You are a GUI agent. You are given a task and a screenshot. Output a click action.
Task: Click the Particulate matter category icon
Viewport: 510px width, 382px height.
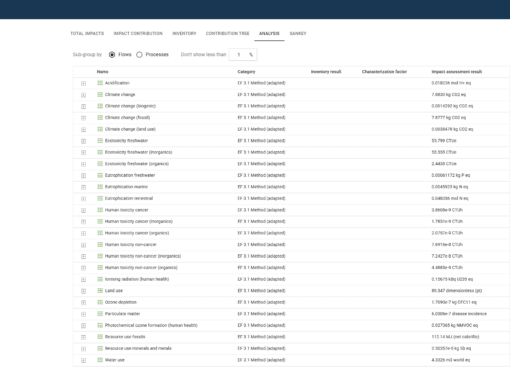point(100,314)
